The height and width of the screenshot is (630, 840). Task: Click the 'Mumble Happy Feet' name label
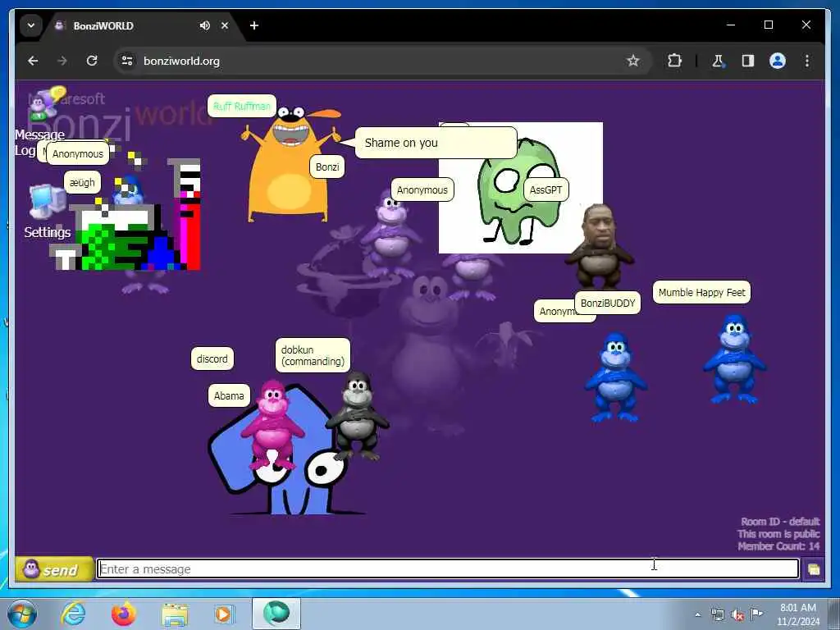click(702, 292)
